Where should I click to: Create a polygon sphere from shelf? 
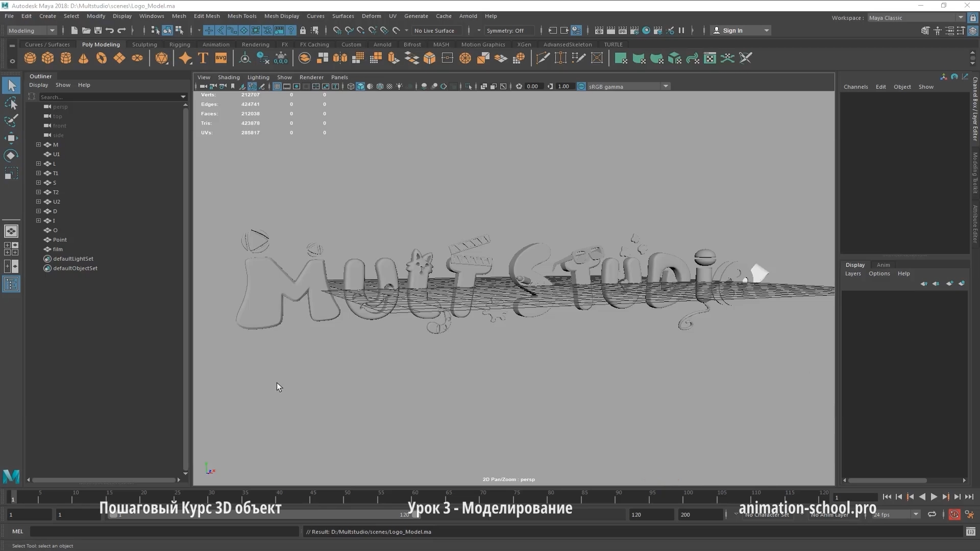[x=30, y=58]
